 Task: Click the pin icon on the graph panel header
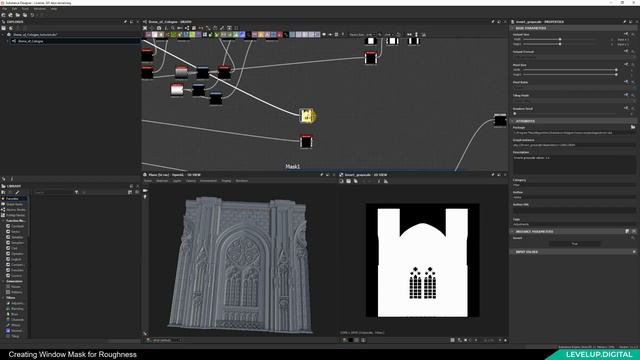[x=493, y=22]
